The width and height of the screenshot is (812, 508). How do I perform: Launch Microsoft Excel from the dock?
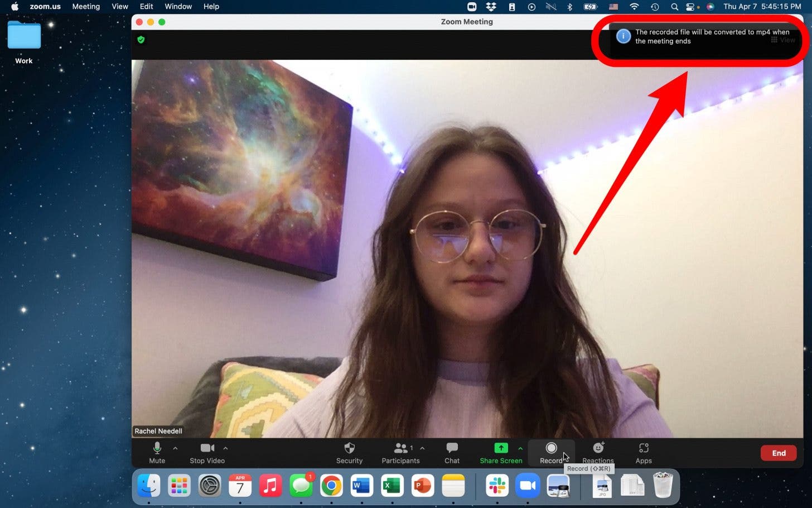click(x=391, y=485)
